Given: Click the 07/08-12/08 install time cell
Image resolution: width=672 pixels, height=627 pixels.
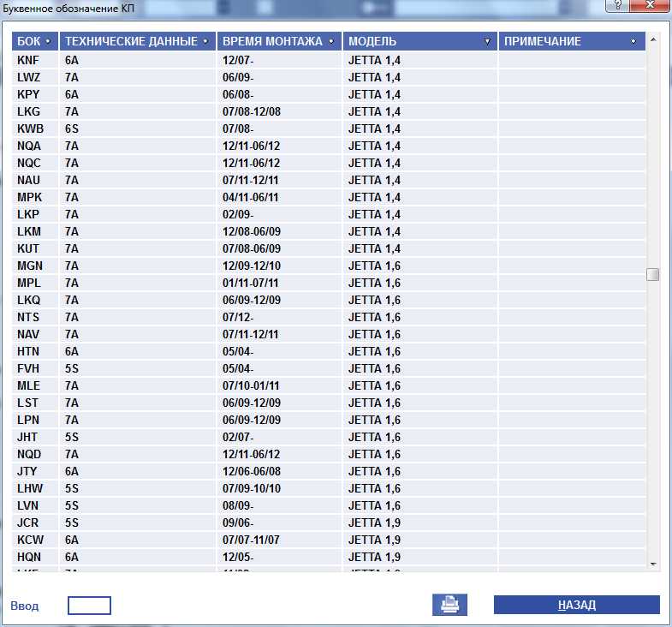Looking at the screenshot, I should [x=252, y=112].
